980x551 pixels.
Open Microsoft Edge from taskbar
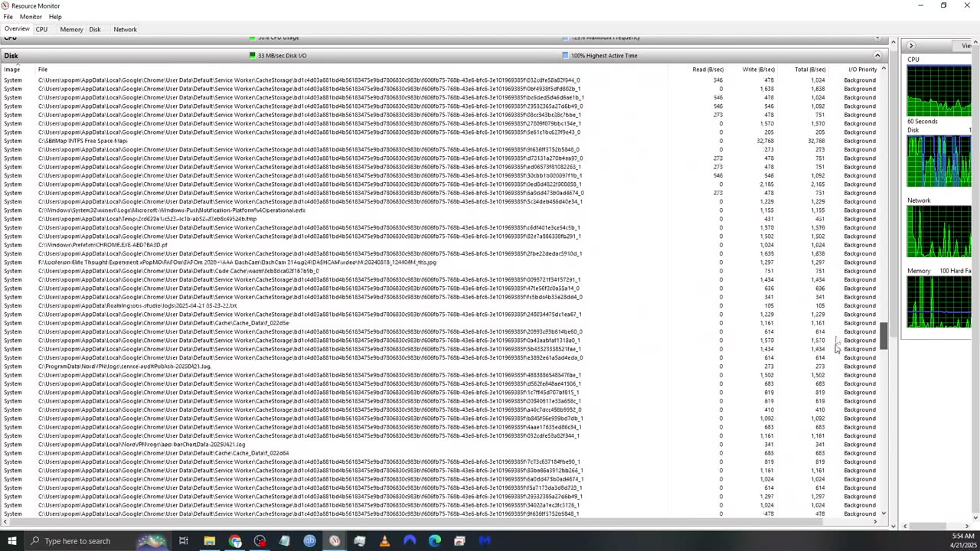tap(435, 541)
